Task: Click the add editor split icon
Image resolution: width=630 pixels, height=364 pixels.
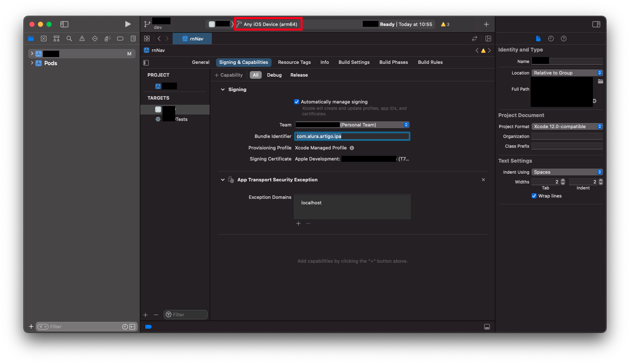Action: [488, 39]
